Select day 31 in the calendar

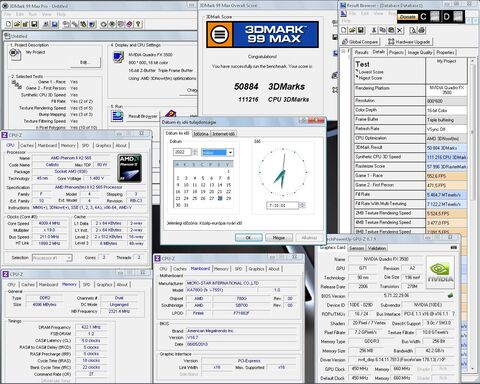[x=186, y=205]
